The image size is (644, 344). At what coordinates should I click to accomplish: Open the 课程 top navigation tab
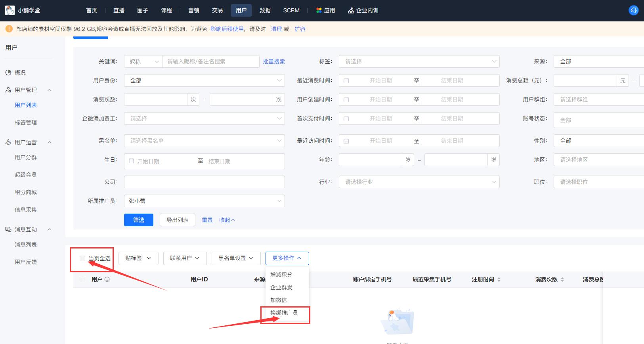pos(166,10)
